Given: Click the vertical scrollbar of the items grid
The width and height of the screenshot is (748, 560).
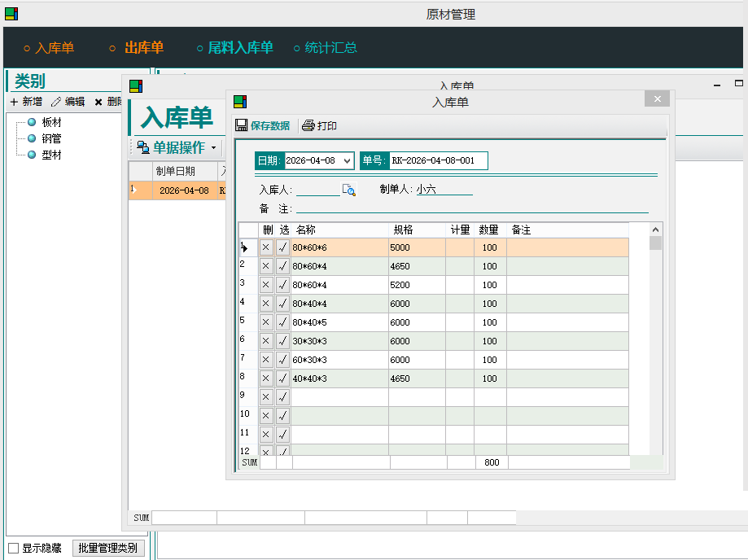Looking at the screenshot, I should point(655,342).
